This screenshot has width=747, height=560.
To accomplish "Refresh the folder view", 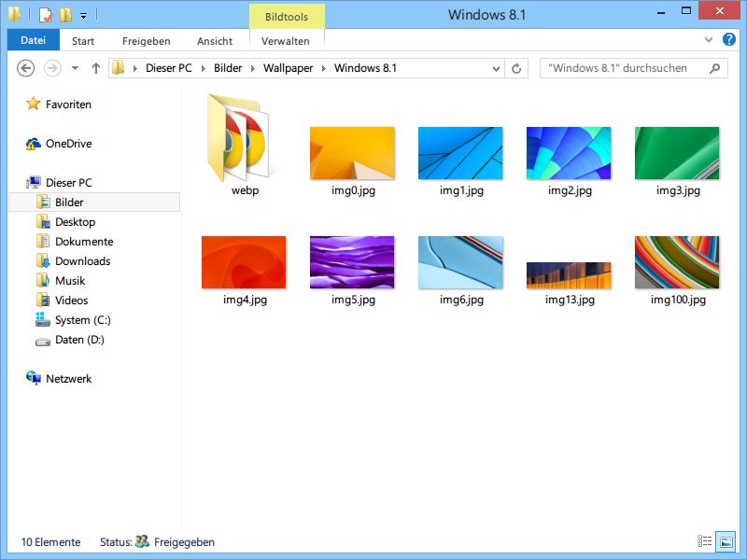I will click(x=516, y=68).
